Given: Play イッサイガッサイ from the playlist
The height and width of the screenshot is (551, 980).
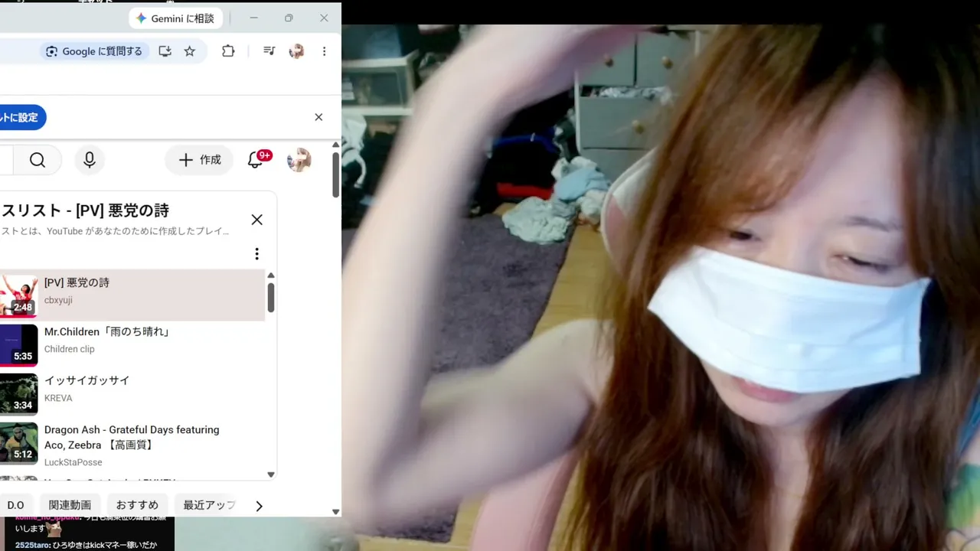Looking at the screenshot, I should (x=132, y=394).
